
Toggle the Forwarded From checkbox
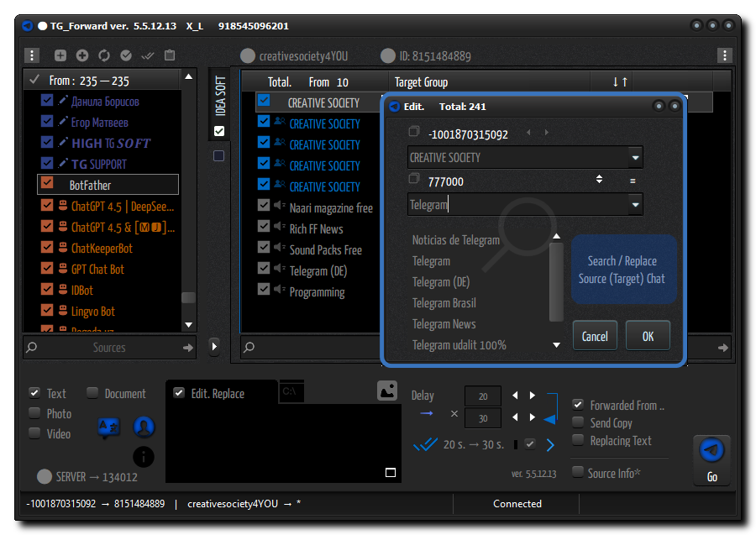pos(578,405)
